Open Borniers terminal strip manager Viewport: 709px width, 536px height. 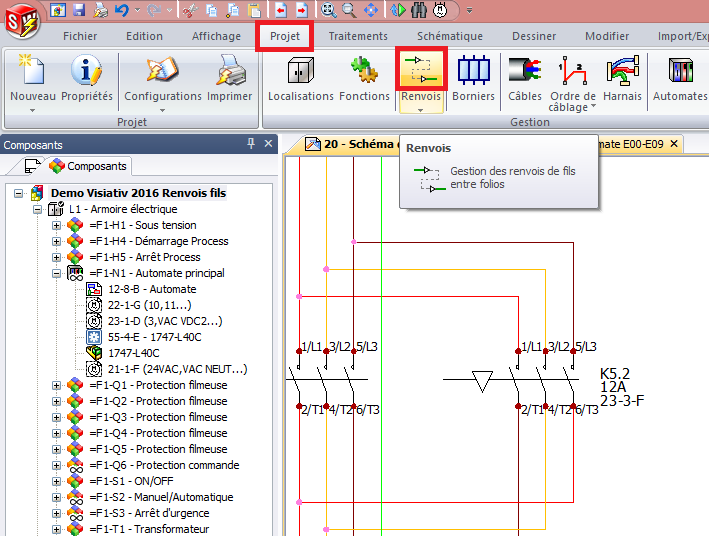(473, 77)
